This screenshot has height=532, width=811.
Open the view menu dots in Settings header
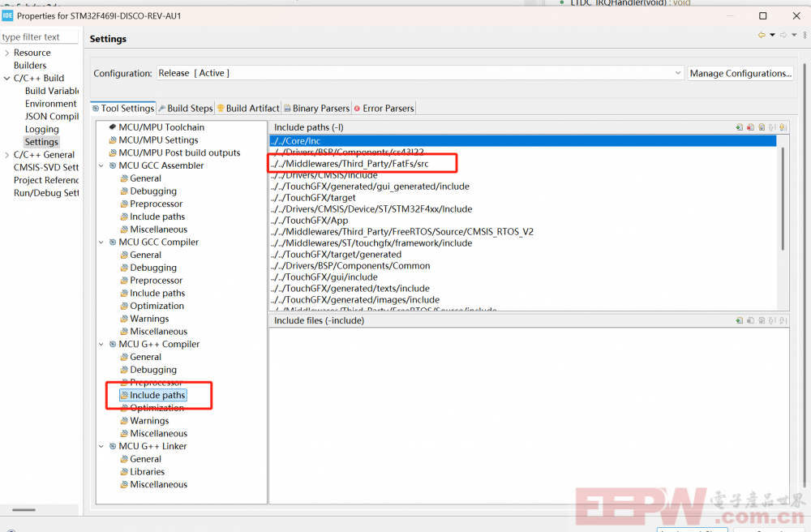pyautogui.click(x=805, y=35)
